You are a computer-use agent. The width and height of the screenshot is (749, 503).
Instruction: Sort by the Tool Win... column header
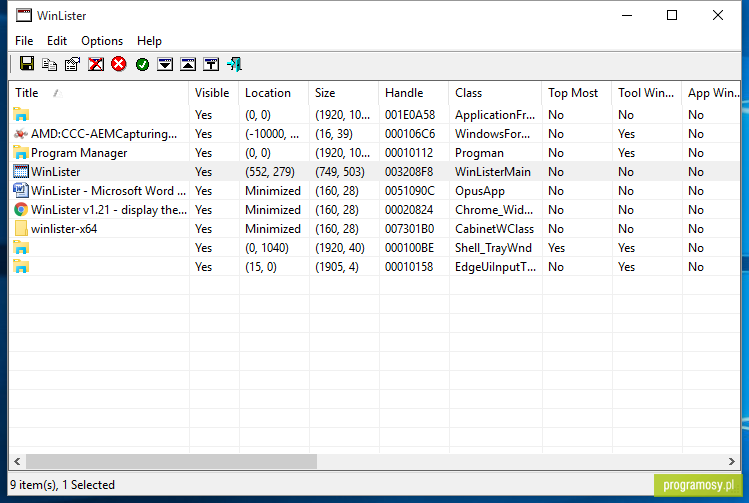tap(647, 93)
